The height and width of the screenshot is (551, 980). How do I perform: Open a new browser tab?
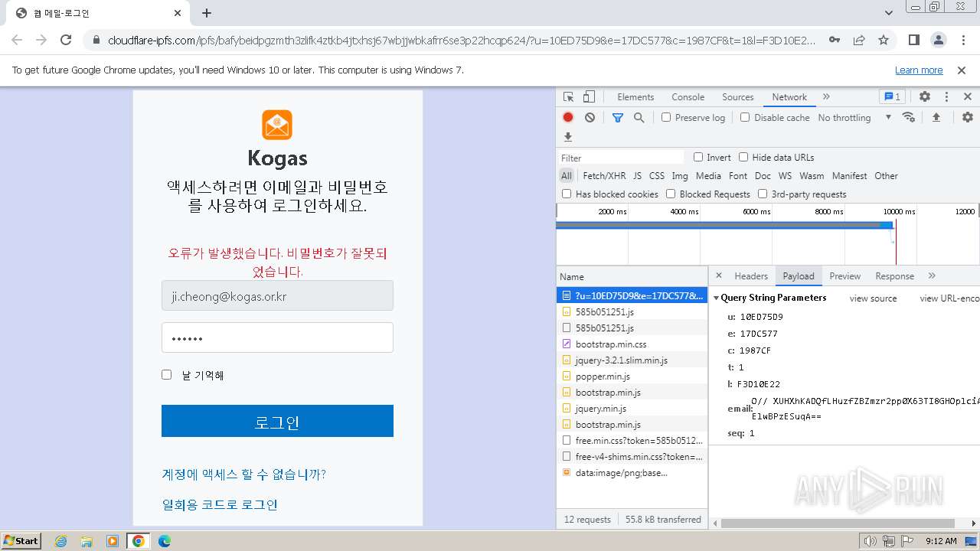click(x=207, y=13)
